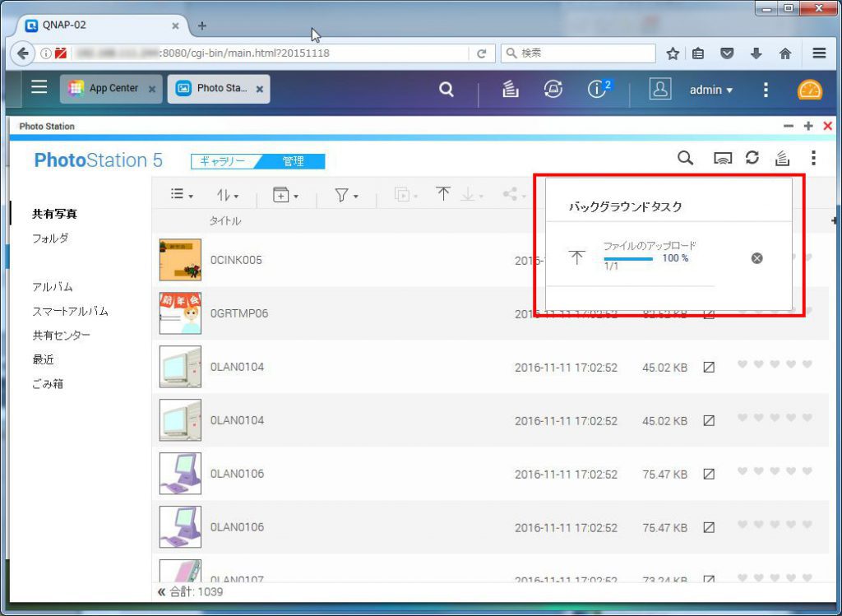
Task: Click the ファイルのアップロード task label
Action: pos(650,246)
